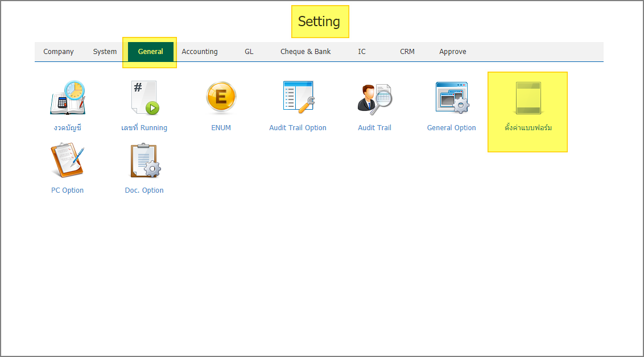Open the งวดบัญชี accounting period icon
644x357 pixels.
(67, 98)
